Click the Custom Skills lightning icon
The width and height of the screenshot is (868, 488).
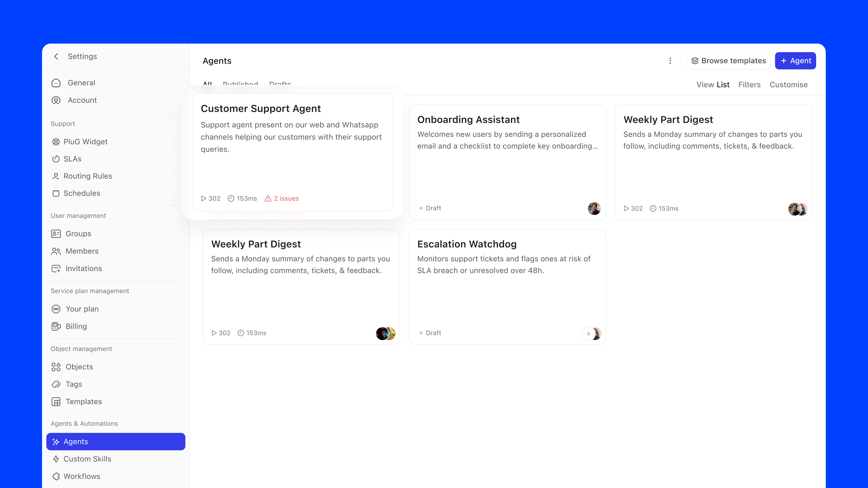(56, 459)
